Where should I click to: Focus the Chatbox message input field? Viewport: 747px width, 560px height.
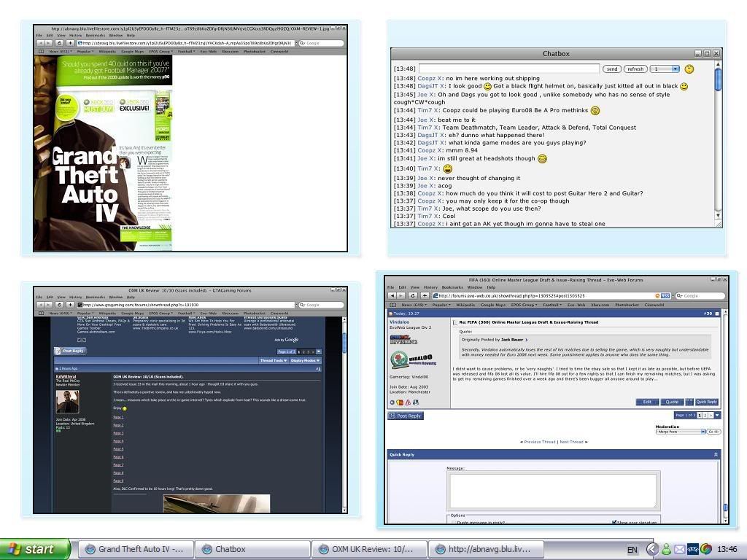coord(508,69)
